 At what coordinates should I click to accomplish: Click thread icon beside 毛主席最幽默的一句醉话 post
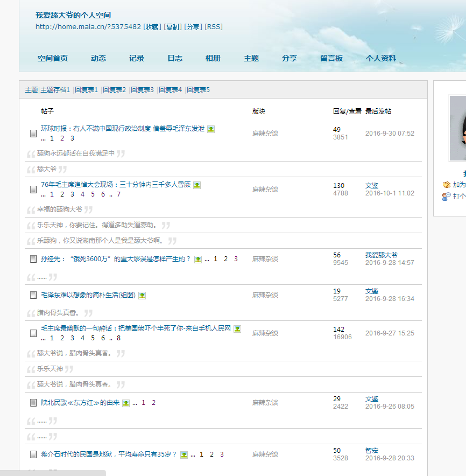click(33, 333)
